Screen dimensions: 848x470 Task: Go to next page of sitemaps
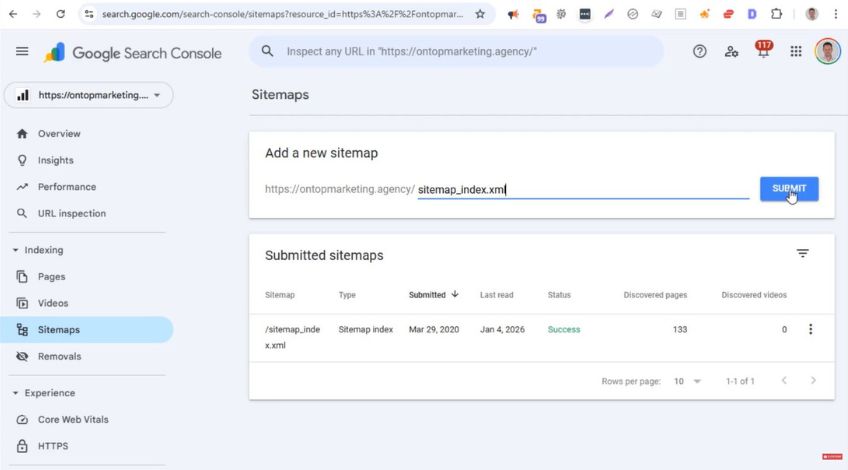click(x=813, y=381)
